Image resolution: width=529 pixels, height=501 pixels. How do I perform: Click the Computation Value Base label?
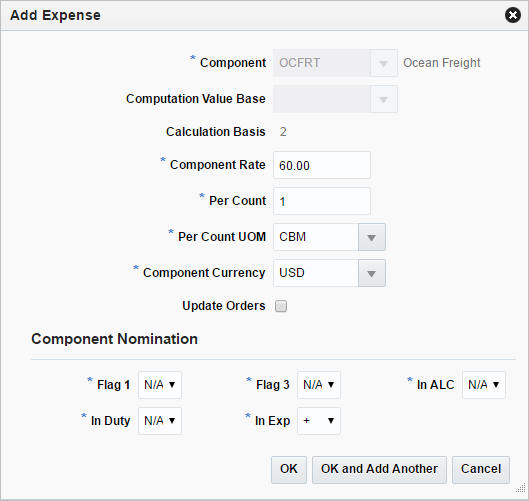point(196,99)
